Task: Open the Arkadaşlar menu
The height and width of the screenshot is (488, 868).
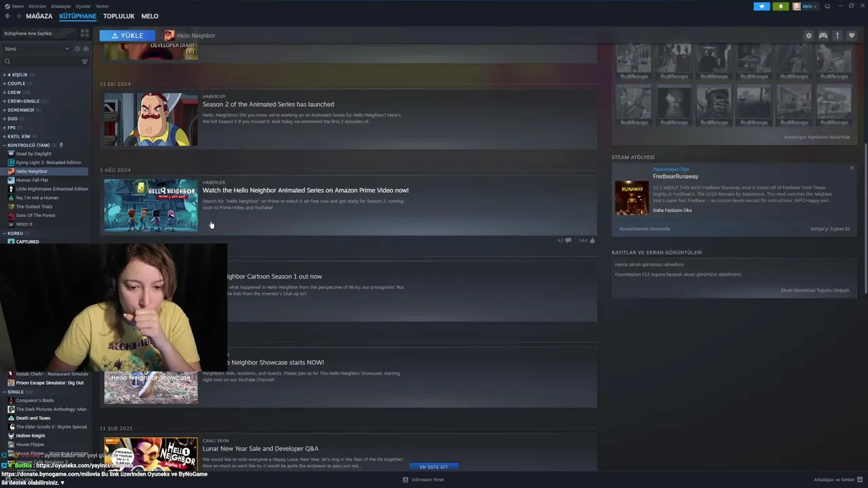Action: pyautogui.click(x=61, y=6)
